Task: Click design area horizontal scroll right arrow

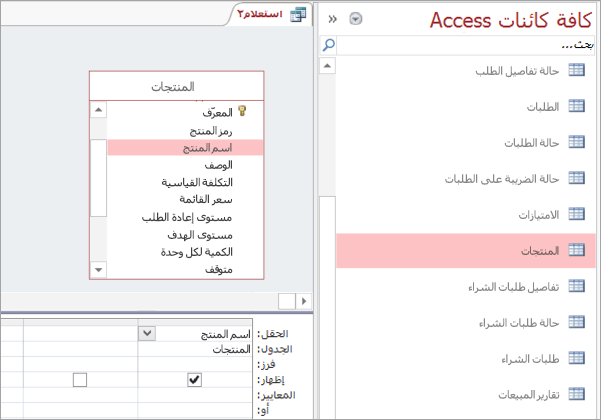Action: pos(304,301)
